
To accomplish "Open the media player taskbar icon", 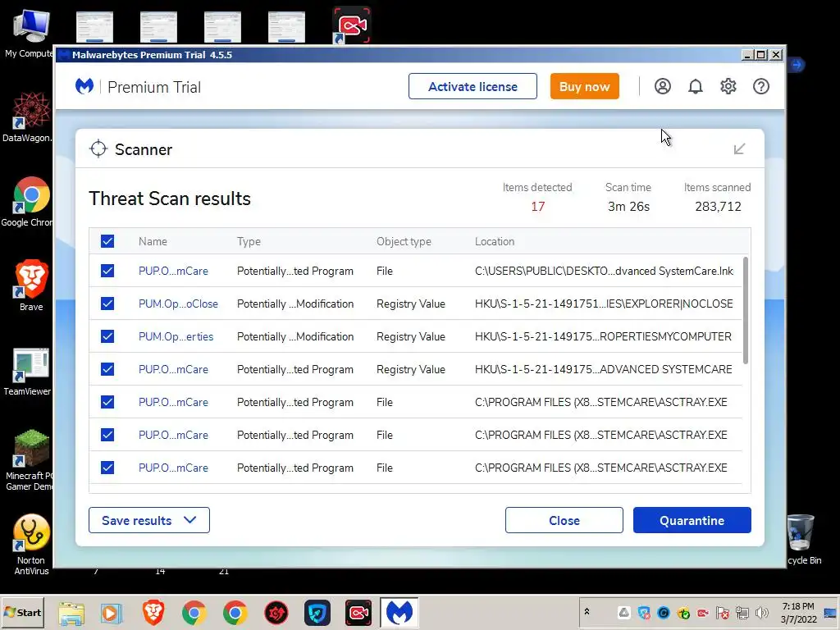I will click(112, 613).
